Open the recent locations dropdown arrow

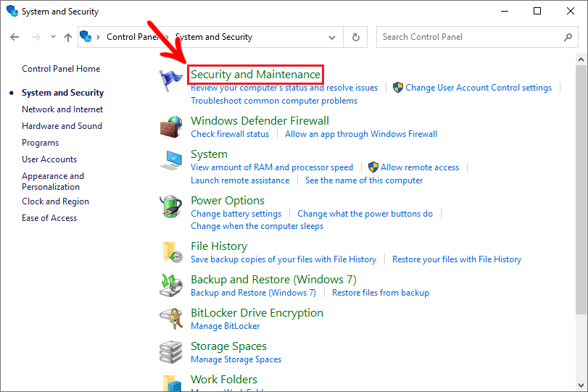53,37
